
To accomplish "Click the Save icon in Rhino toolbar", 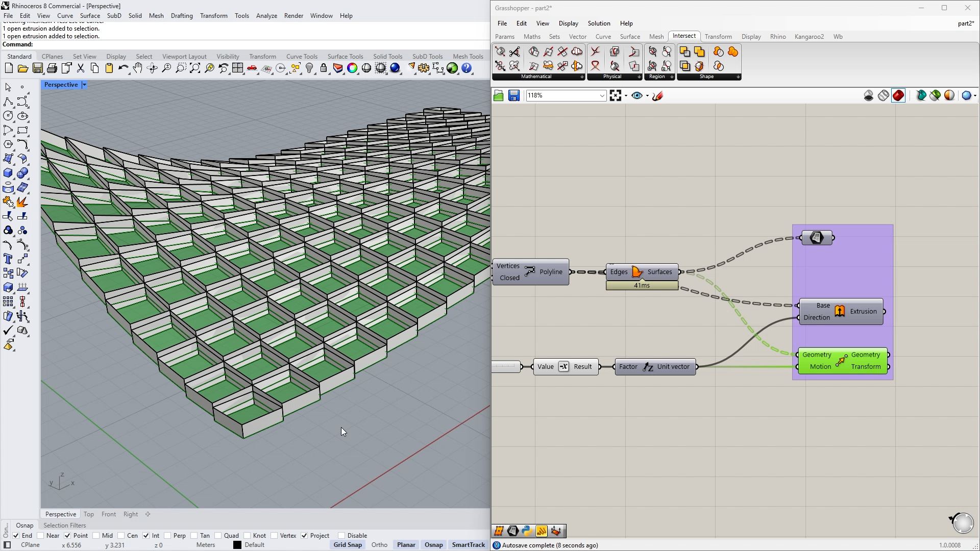I will pos(37,68).
